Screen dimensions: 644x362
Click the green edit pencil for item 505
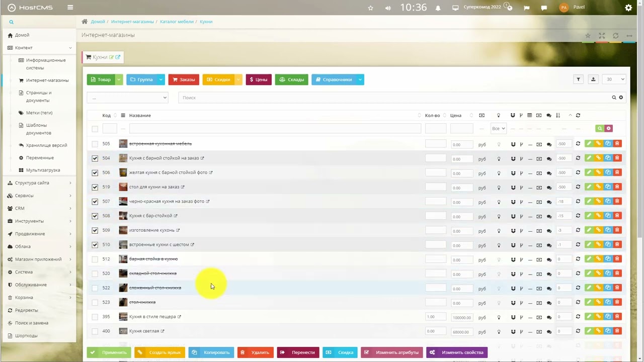point(589,144)
